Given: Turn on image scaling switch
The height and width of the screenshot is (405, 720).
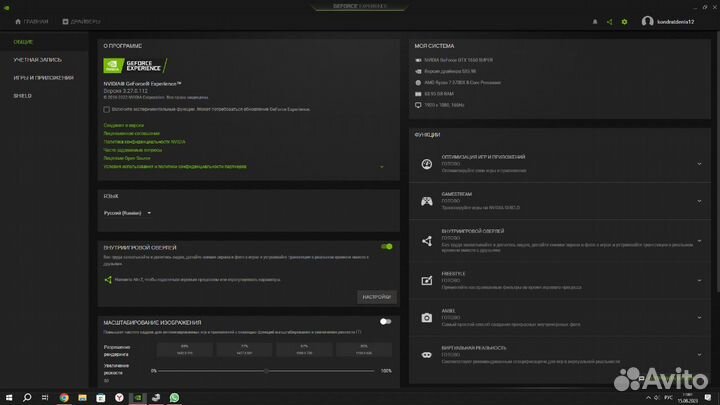Looking at the screenshot, I should point(386,321).
